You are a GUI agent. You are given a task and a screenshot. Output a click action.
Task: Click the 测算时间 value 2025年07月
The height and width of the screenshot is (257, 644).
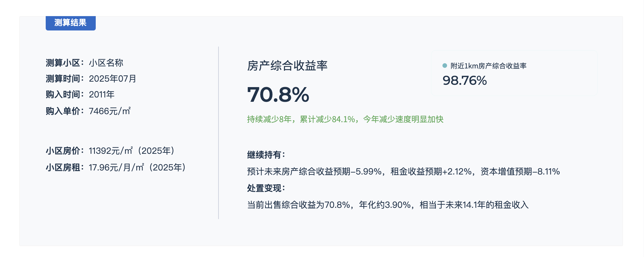pyautogui.click(x=112, y=78)
